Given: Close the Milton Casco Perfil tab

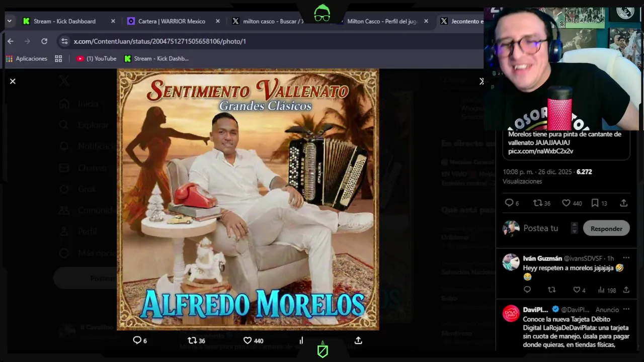Looking at the screenshot, I should click(426, 21).
